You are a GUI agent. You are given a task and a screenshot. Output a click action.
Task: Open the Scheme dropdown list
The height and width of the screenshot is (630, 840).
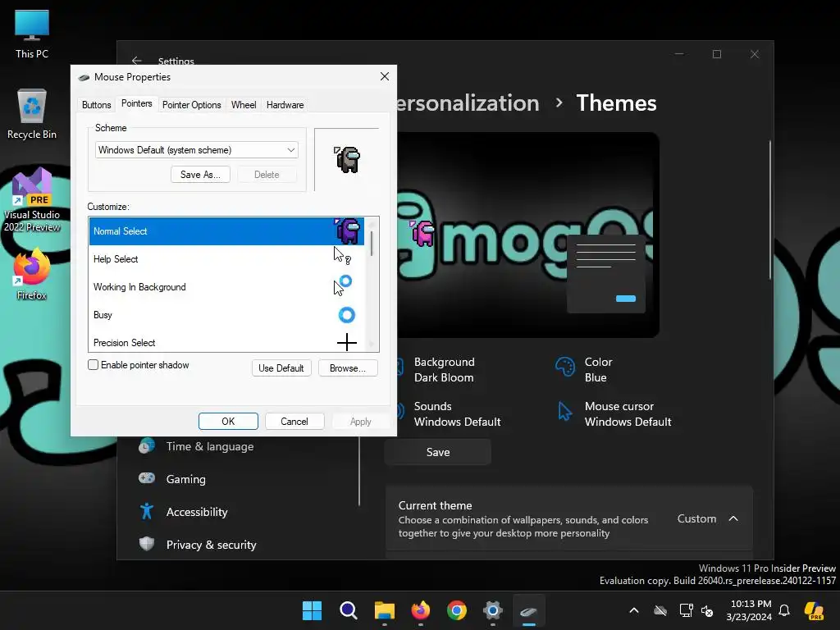click(197, 150)
